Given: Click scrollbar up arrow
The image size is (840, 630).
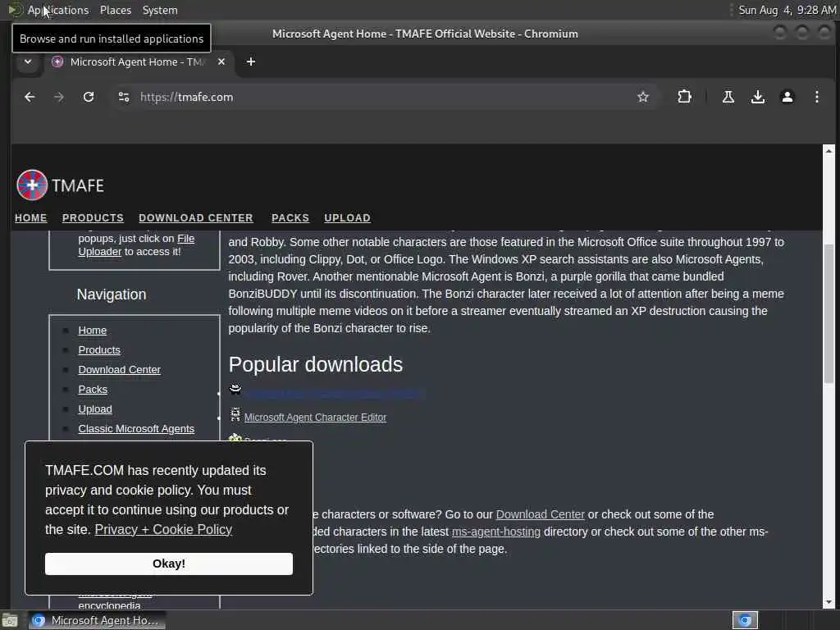Looking at the screenshot, I should (x=829, y=151).
